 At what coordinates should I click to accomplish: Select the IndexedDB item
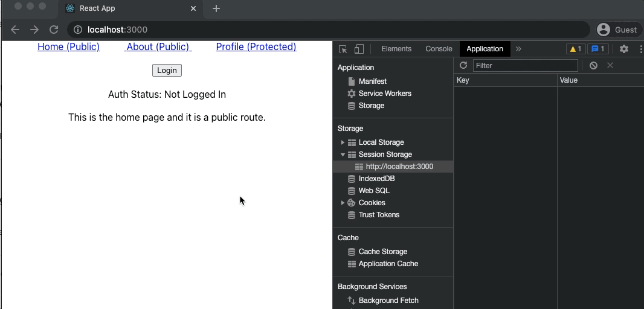click(x=376, y=179)
